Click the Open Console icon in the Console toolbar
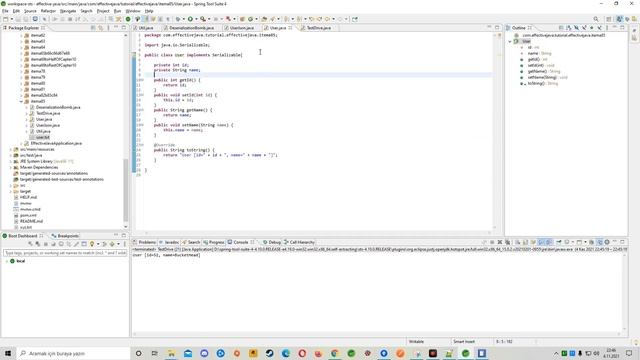The width and height of the screenshot is (640, 360). [579, 242]
